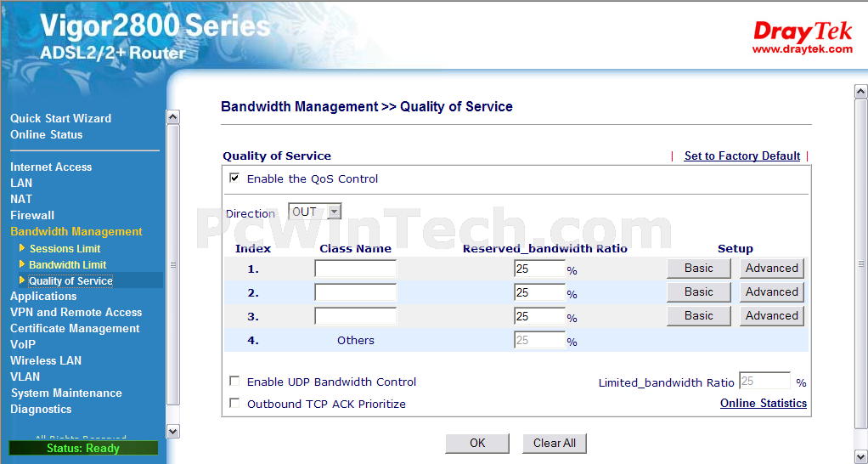Click reserved bandwidth ratio field for index 1
Screen dimensions: 868x464
(539, 269)
